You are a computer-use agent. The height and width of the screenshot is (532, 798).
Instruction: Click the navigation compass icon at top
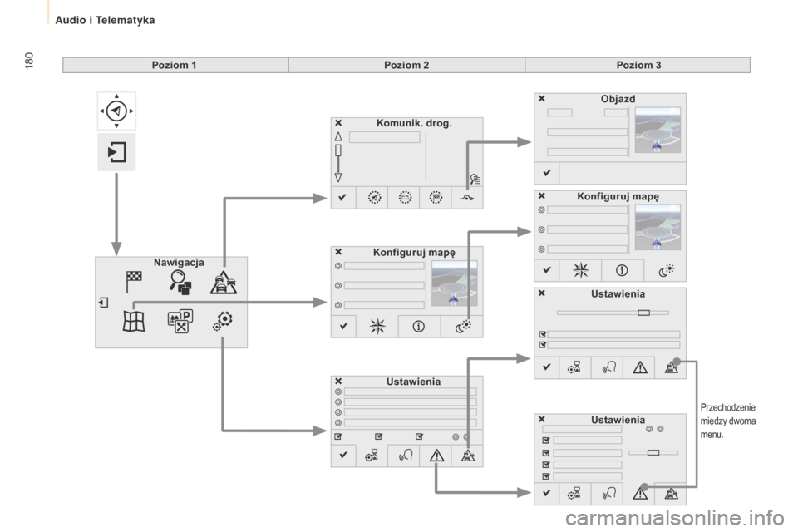point(116,111)
